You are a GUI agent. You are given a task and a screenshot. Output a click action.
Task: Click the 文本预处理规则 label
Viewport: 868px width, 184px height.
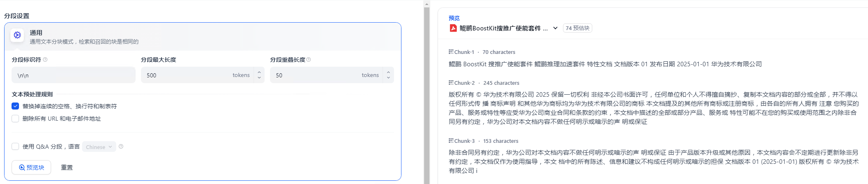(x=32, y=94)
